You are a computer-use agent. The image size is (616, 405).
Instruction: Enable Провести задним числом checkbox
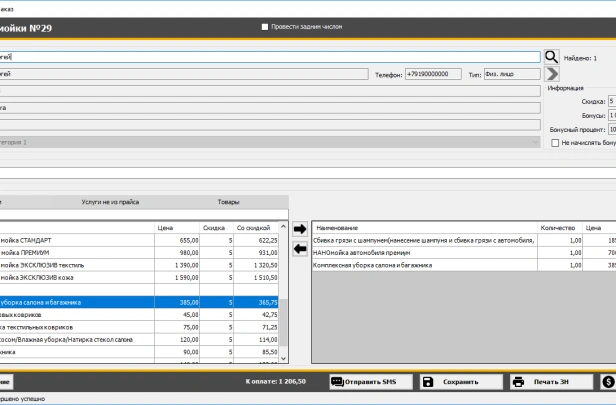coord(264,26)
